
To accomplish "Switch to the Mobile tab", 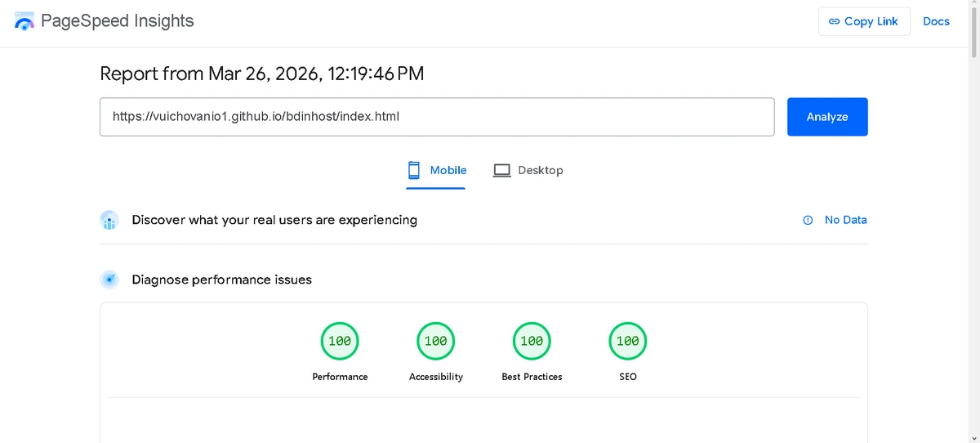I will 436,170.
